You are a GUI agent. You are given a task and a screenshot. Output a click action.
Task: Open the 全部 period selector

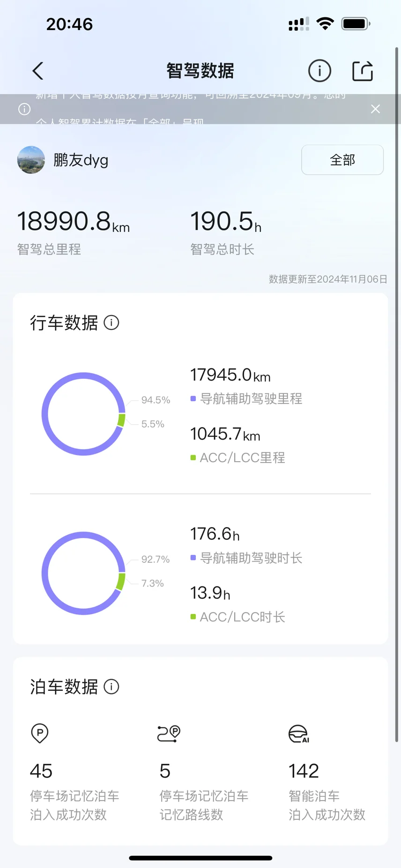tap(342, 160)
